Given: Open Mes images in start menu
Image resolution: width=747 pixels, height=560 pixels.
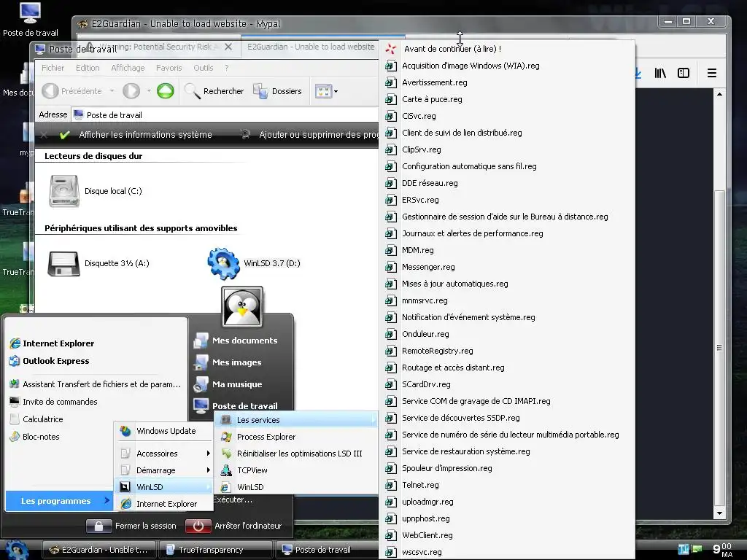Looking at the screenshot, I should [x=228, y=362].
